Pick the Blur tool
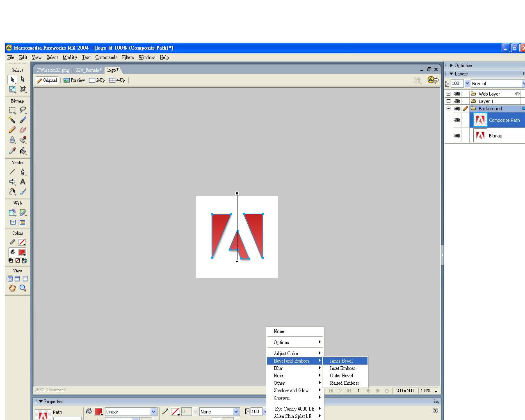The height and width of the screenshot is (420, 525). tap(12, 140)
